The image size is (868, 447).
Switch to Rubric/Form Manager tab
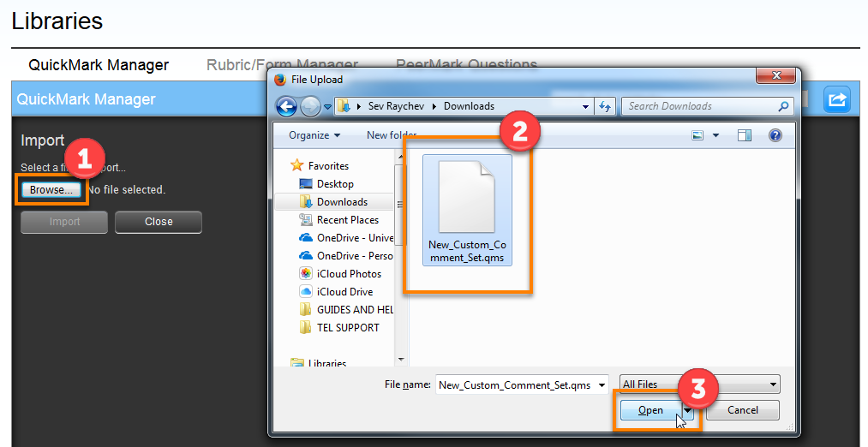click(x=282, y=65)
